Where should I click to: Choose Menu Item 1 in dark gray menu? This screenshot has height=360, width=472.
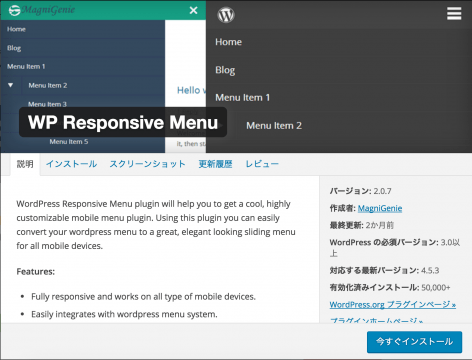coord(242,98)
